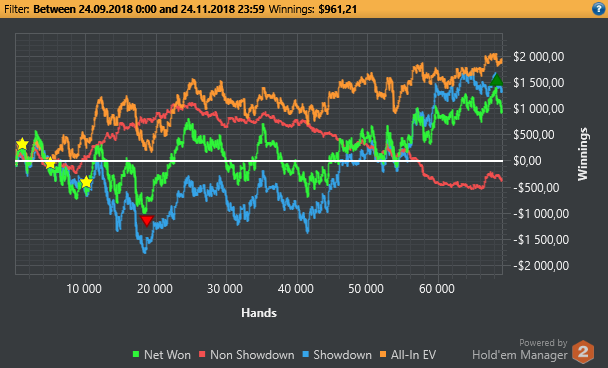The height and width of the screenshot is (368, 608).
Task: Click the Powered by Hold'em Manager text
Action: 520,349
